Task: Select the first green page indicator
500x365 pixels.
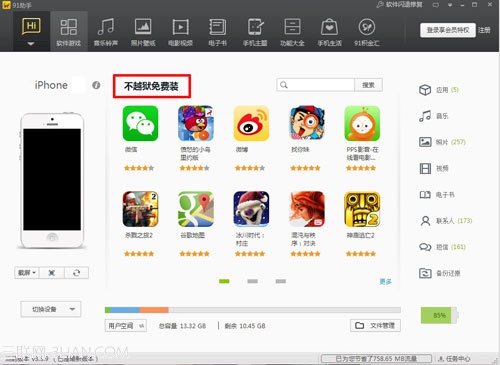Action: (224, 281)
